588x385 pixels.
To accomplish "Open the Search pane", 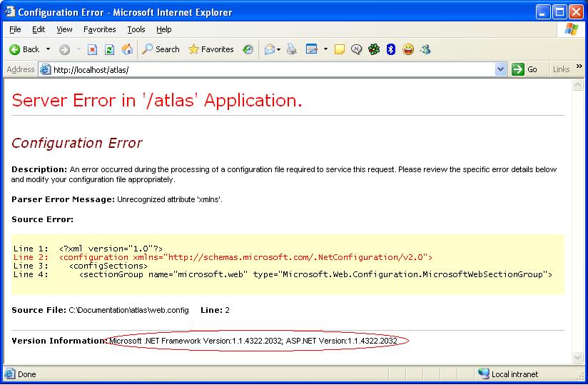I will coord(161,49).
